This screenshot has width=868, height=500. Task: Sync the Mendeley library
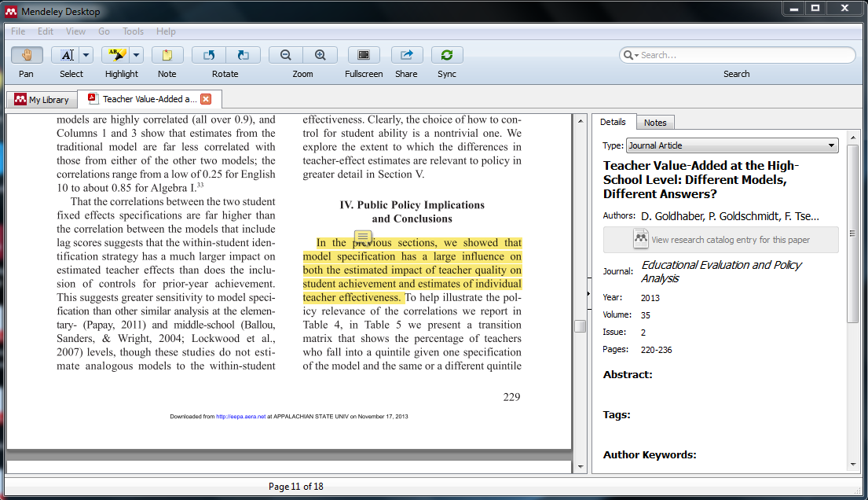tap(446, 55)
